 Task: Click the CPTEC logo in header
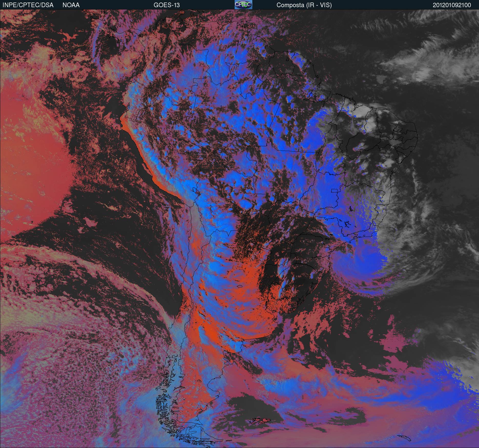[243, 5]
